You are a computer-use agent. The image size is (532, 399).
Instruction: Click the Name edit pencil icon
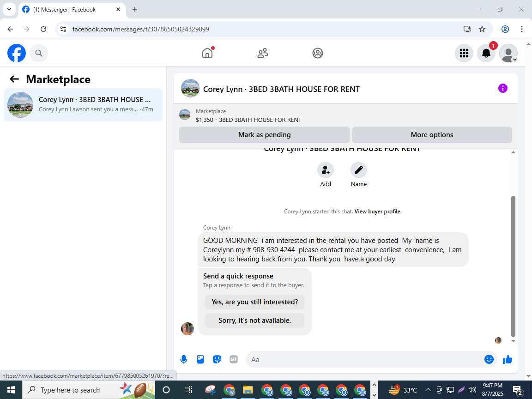click(x=359, y=170)
